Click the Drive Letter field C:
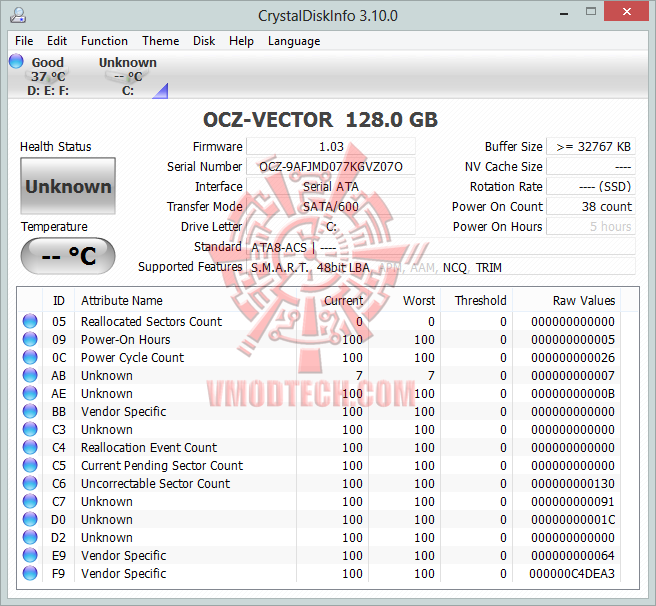This screenshot has width=656, height=606. [x=331, y=226]
